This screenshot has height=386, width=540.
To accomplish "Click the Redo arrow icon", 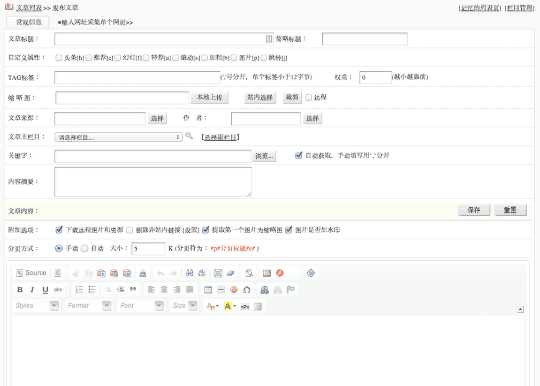I will click(174, 273).
